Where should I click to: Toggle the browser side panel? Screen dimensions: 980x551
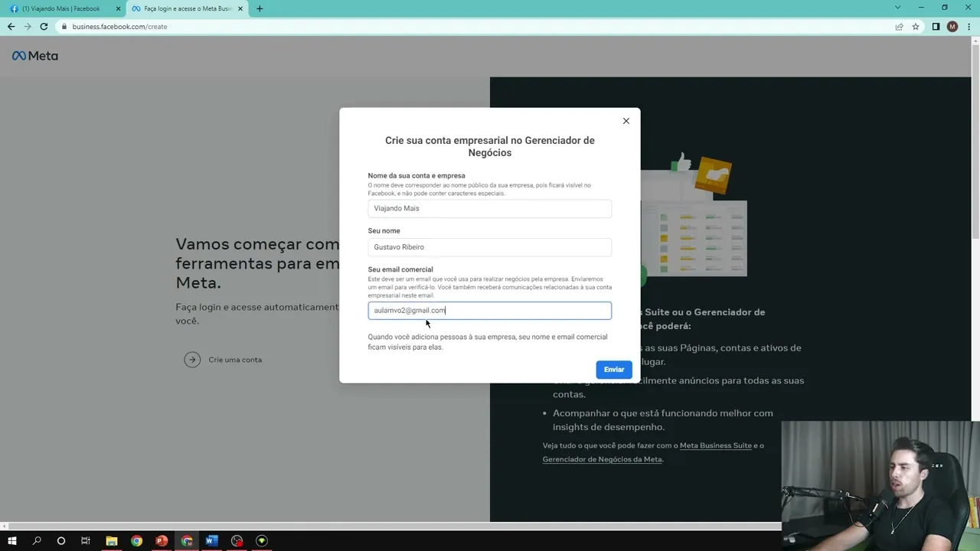click(x=936, y=27)
